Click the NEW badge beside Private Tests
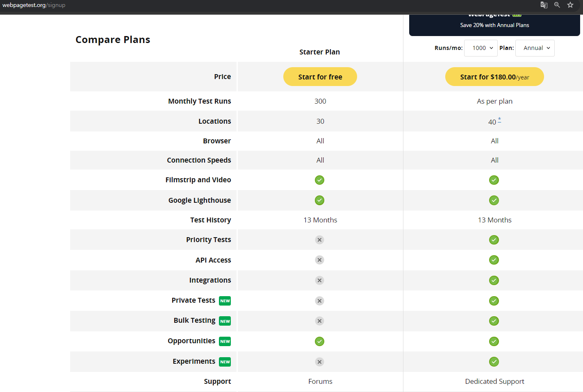Image resolution: width=583 pixels, height=392 pixels. click(x=225, y=301)
